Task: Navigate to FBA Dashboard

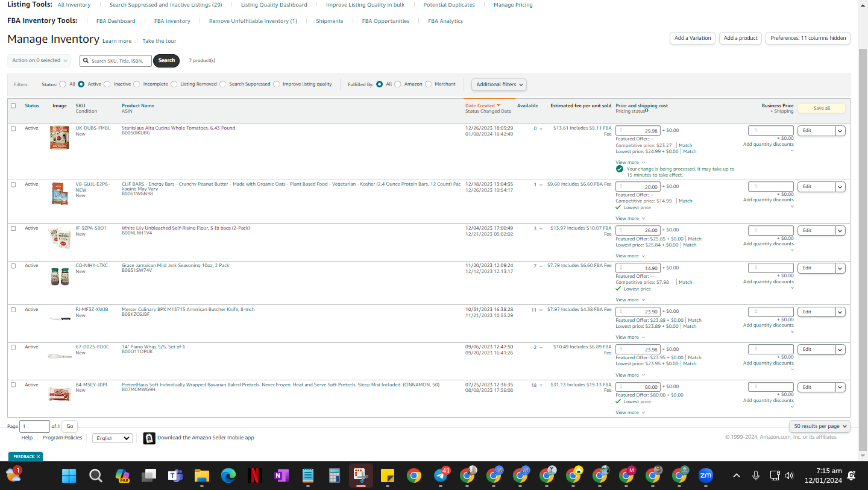Action: [116, 21]
